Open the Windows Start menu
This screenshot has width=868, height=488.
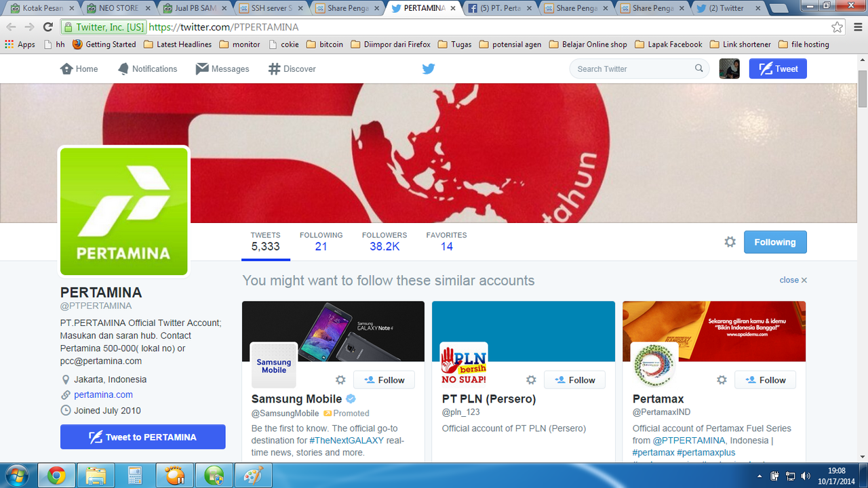pyautogui.click(x=16, y=475)
